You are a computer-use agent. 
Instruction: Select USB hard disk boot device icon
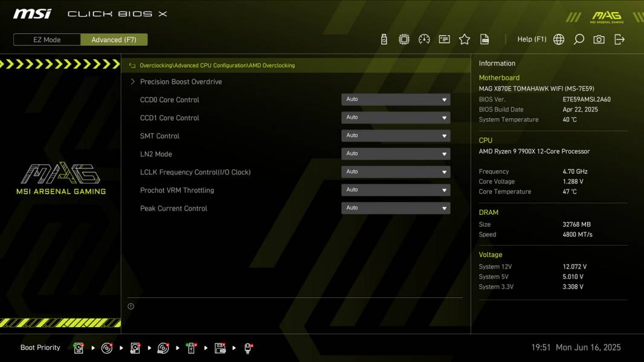click(135, 348)
